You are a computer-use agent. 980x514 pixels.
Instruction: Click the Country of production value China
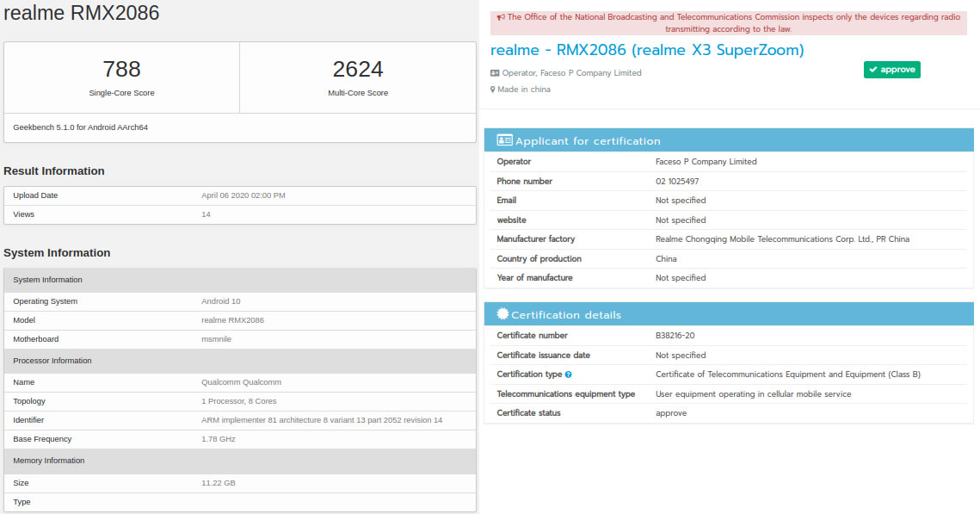[x=666, y=259]
